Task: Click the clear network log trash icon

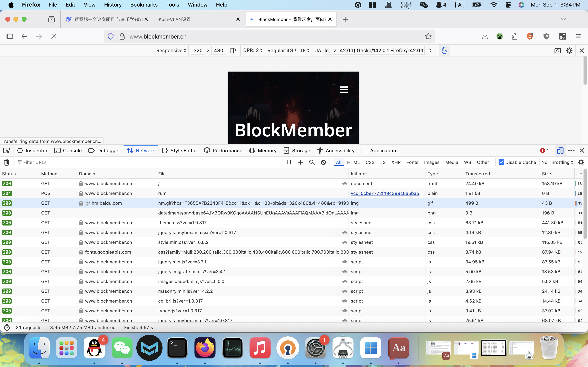Action: point(7,162)
